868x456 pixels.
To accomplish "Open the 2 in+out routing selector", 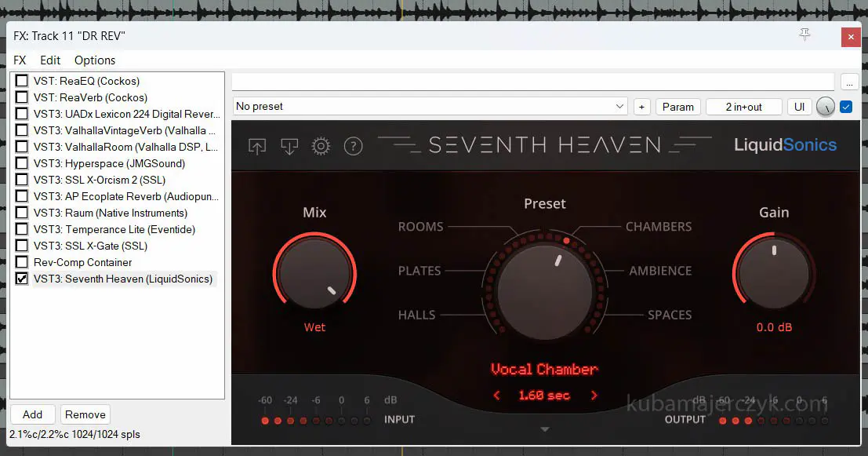I will point(743,107).
